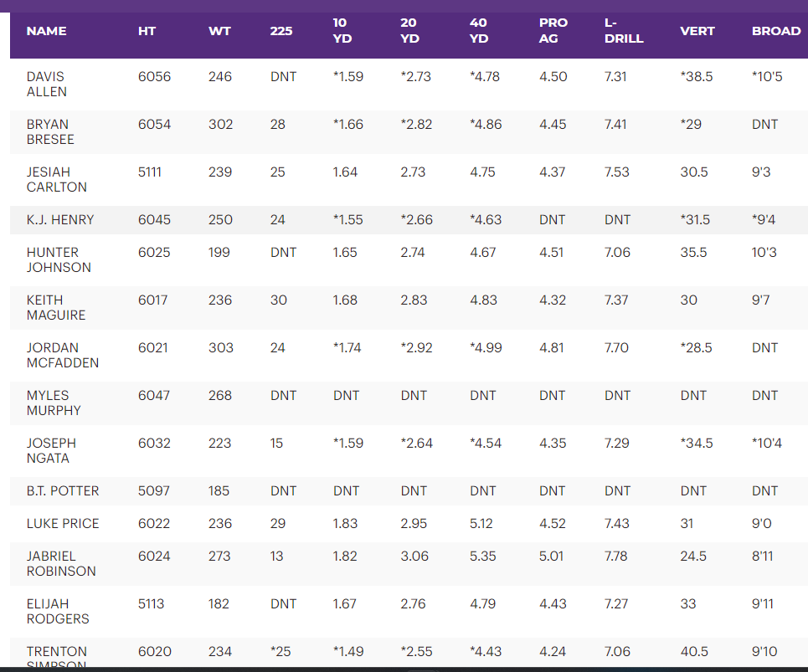Screen dimensions: 808x672
Task: Click Luke Price's name cell
Action: 63,524
